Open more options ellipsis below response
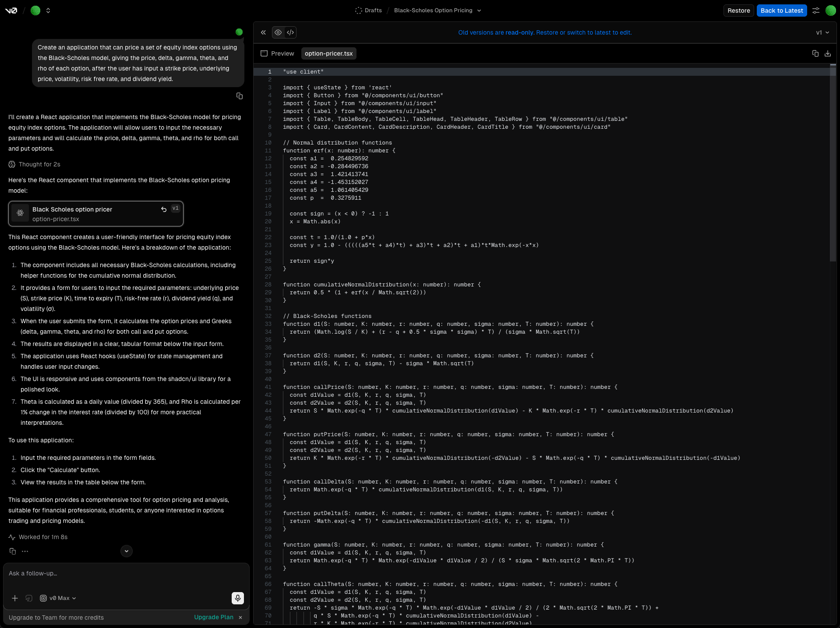Viewport: 840px width, 628px height. 25,551
